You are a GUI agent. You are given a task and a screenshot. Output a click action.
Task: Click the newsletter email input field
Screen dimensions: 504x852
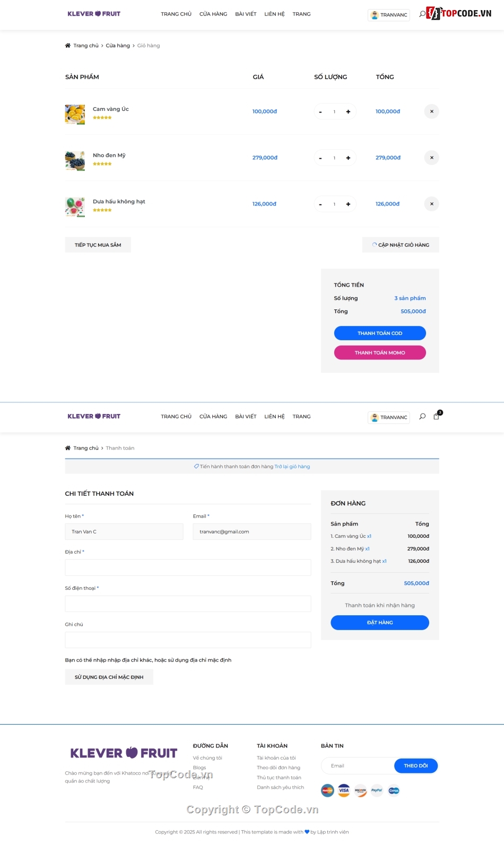coord(357,765)
